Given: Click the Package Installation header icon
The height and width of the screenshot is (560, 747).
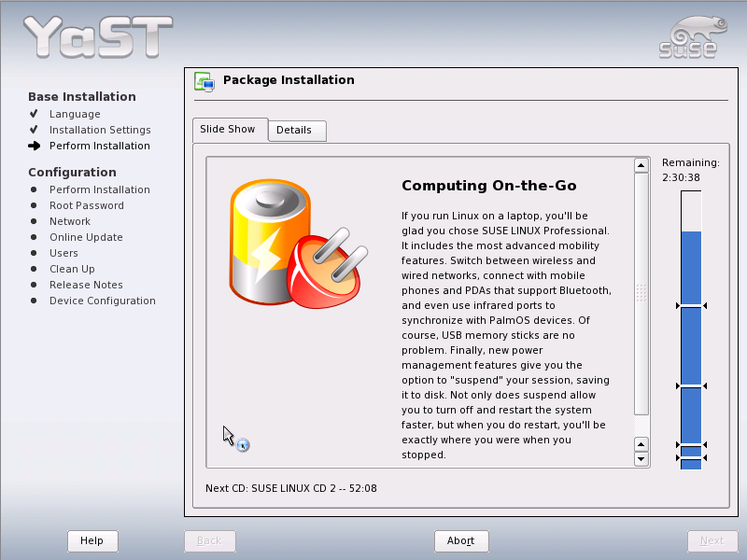Looking at the screenshot, I should tap(204, 81).
